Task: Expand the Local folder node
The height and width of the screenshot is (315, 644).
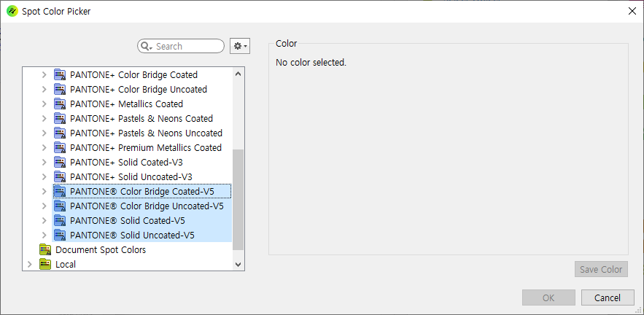Action: [30, 264]
